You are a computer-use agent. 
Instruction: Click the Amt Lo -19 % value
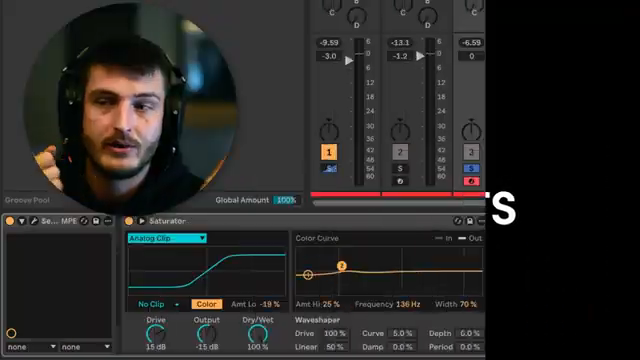coord(269,304)
